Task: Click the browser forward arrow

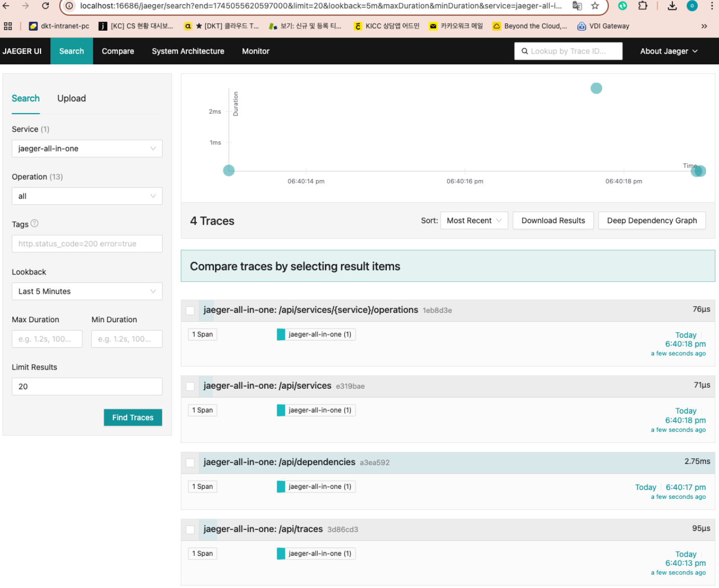Action: 25,6
